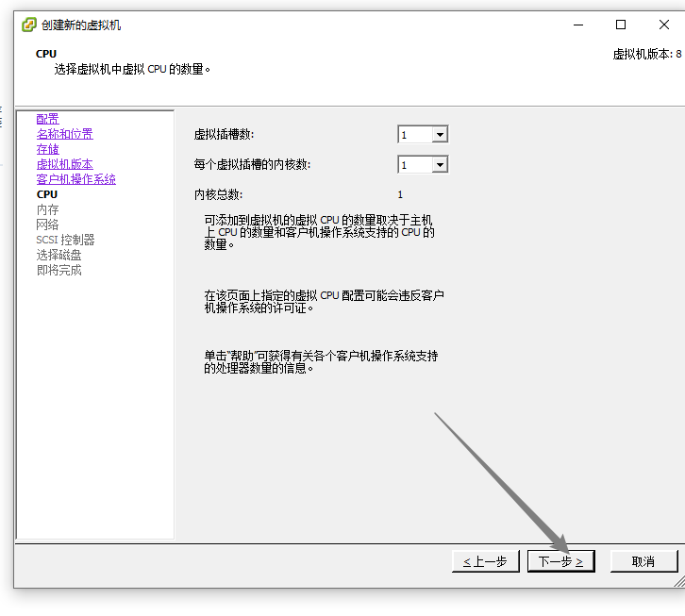This screenshot has height=616, width=685.
Task: Select the CPU step in sidebar
Action: point(47,194)
